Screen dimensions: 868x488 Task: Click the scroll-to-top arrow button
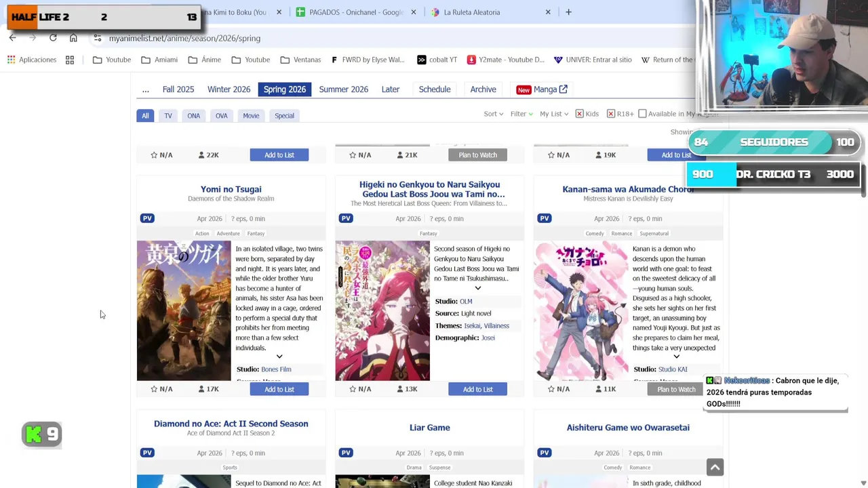pyautogui.click(x=715, y=467)
